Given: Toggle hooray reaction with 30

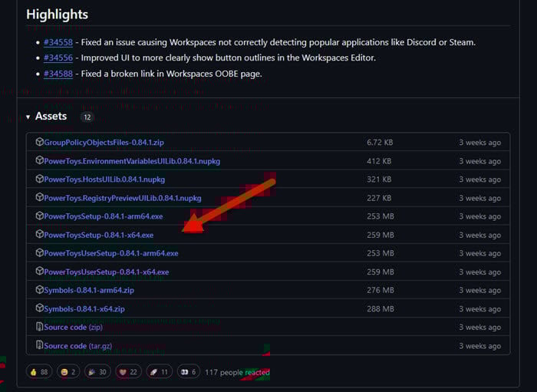Looking at the screenshot, I should point(97,372).
